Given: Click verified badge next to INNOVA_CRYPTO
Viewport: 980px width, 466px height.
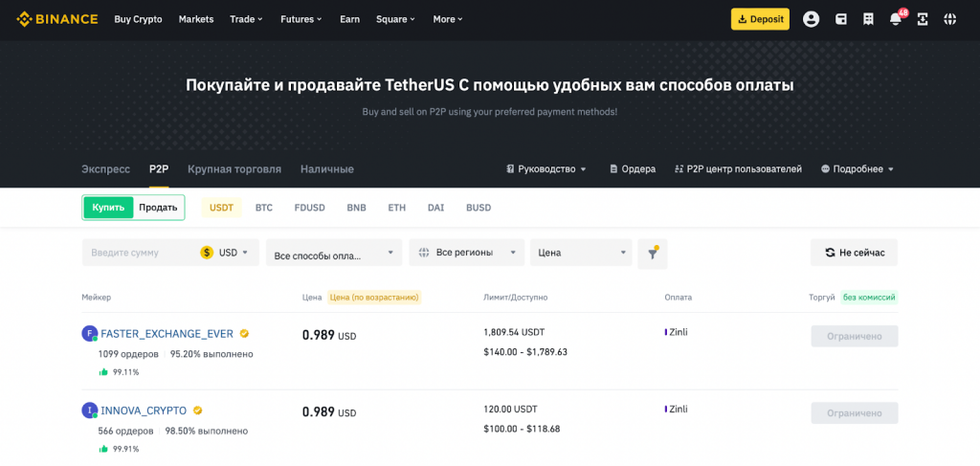Looking at the screenshot, I should tap(197, 411).
